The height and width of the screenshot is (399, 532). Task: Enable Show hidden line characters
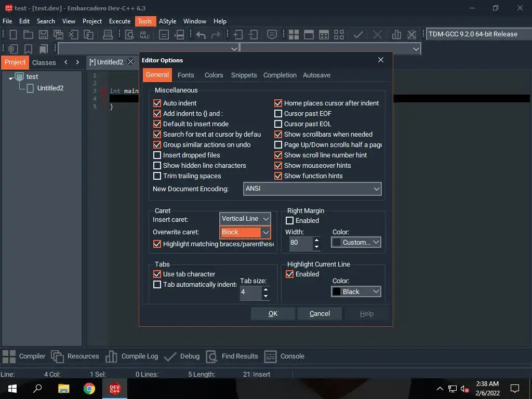pos(157,166)
